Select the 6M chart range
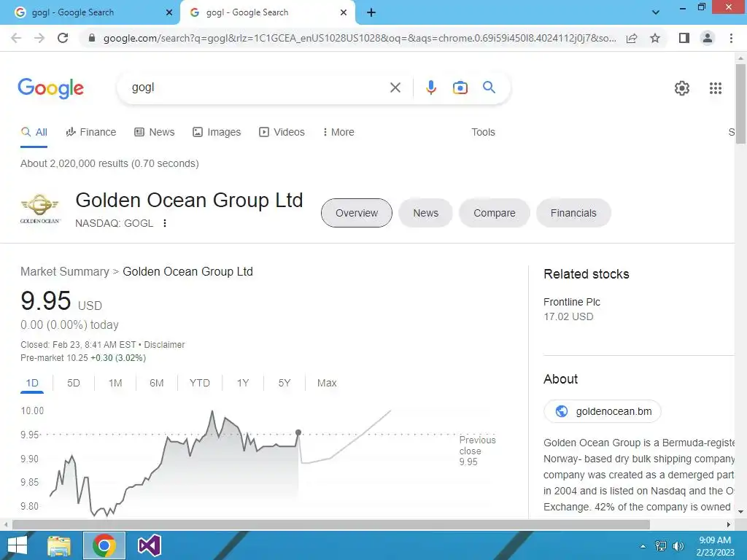The width and height of the screenshot is (747, 560). [156, 383]
